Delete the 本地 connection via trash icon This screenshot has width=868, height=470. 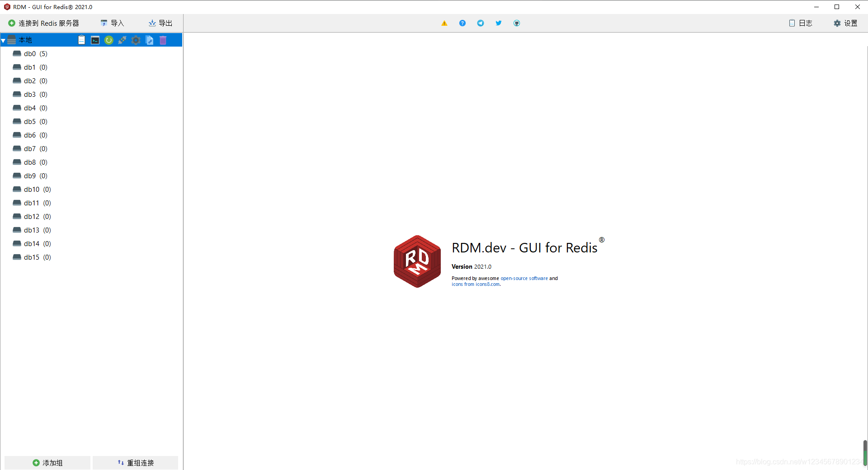[162, 40]
